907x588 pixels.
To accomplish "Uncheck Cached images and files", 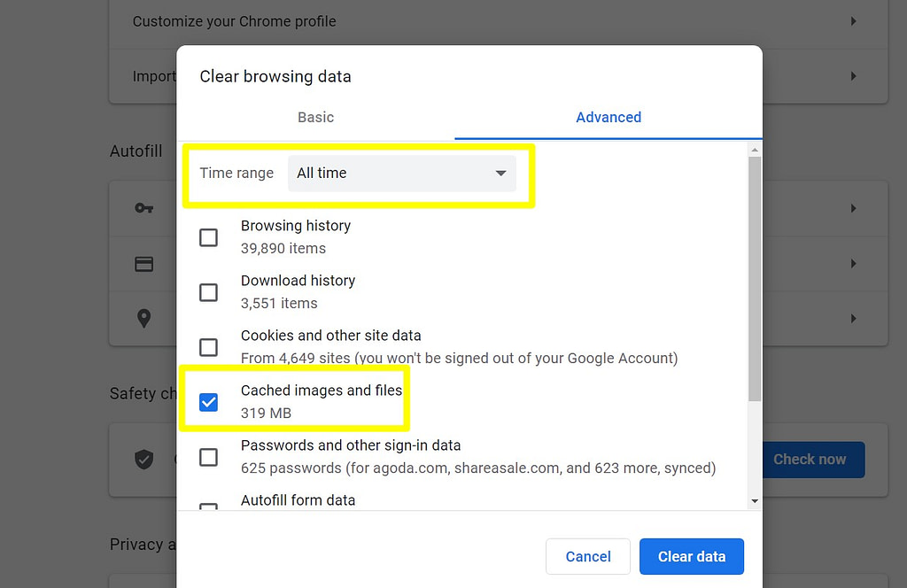I will (x=208, y=402).
